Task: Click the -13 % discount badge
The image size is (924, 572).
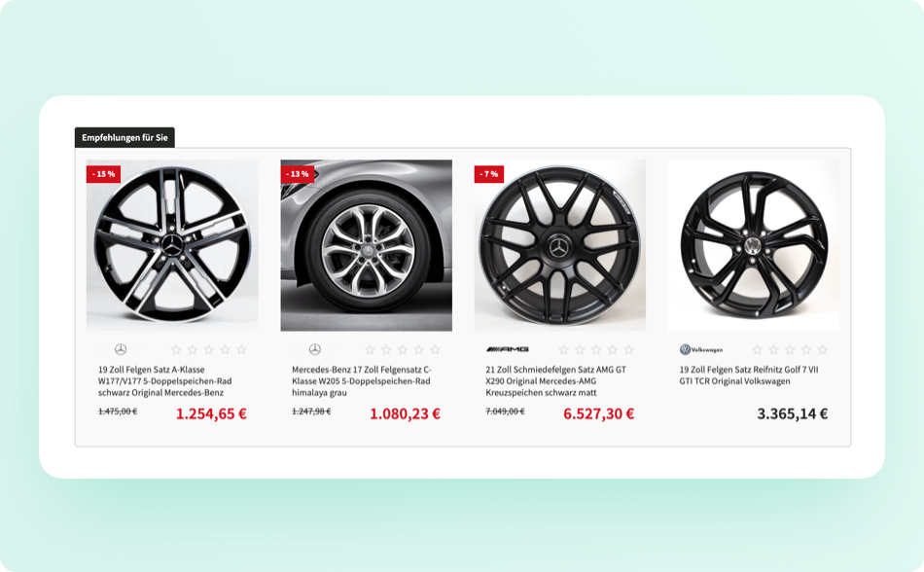Action: pyautogui.click(x=298, y=174)
